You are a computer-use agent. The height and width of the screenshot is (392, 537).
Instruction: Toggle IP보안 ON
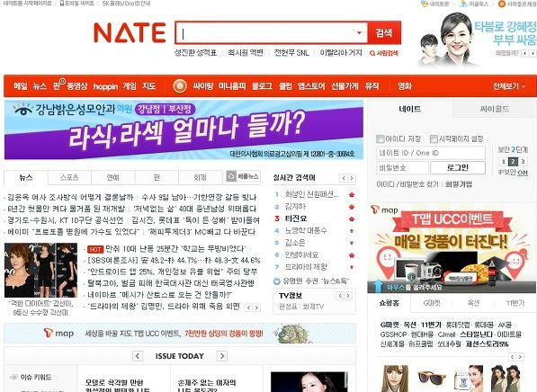click(523, 173)
